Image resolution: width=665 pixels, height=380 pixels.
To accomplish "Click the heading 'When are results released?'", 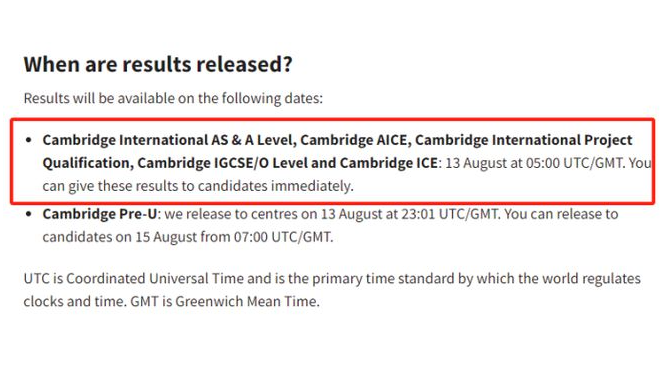I will pyautogui.click(x=158, y=64).
